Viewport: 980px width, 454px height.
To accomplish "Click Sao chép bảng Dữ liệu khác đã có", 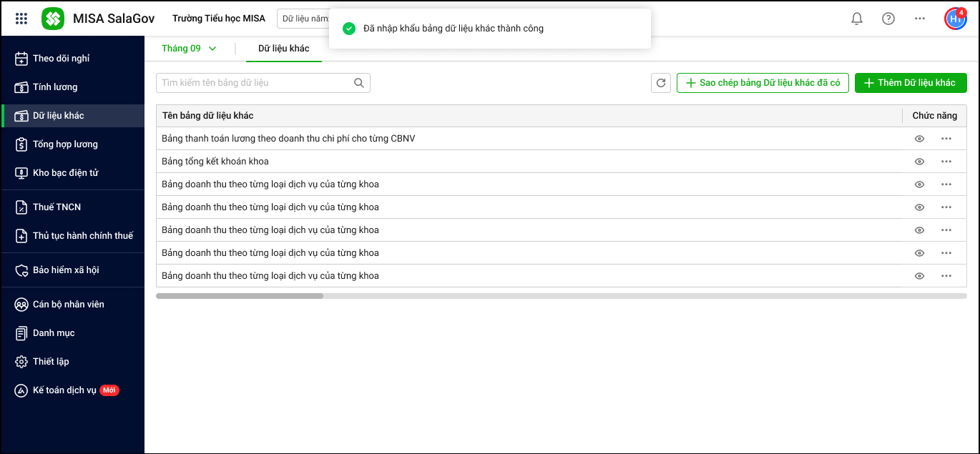I will coord(762,83).
